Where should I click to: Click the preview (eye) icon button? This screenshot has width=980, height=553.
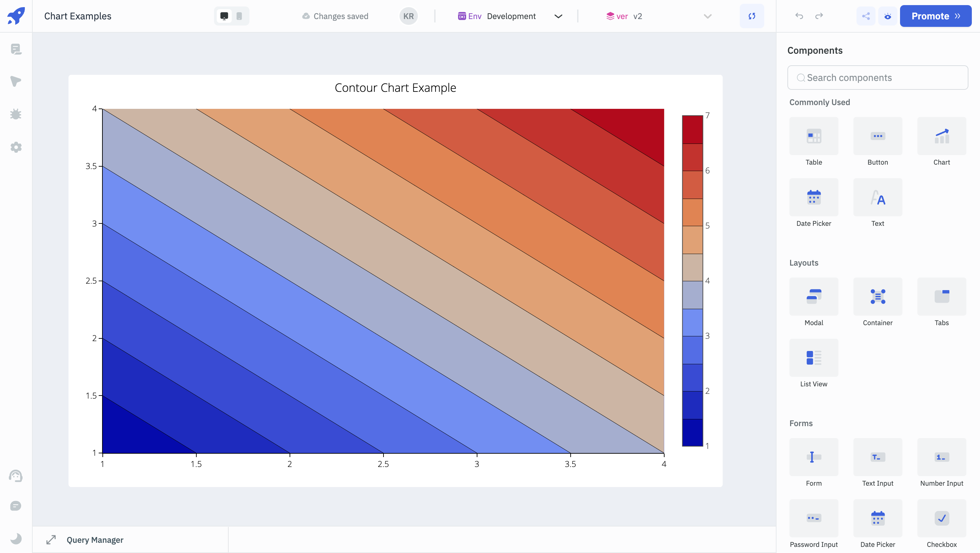887,16
